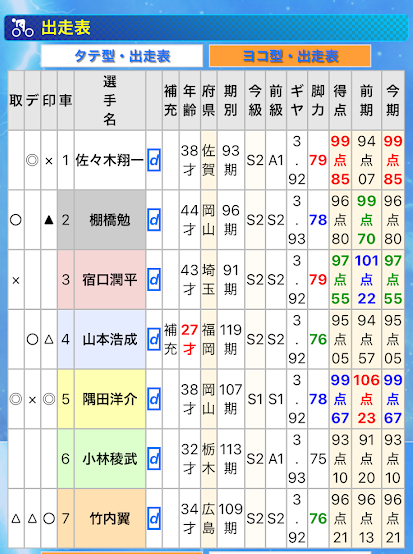413x554 pixels.
Task: Select racer name 小林稜武
Action: [x=110, y=459]
